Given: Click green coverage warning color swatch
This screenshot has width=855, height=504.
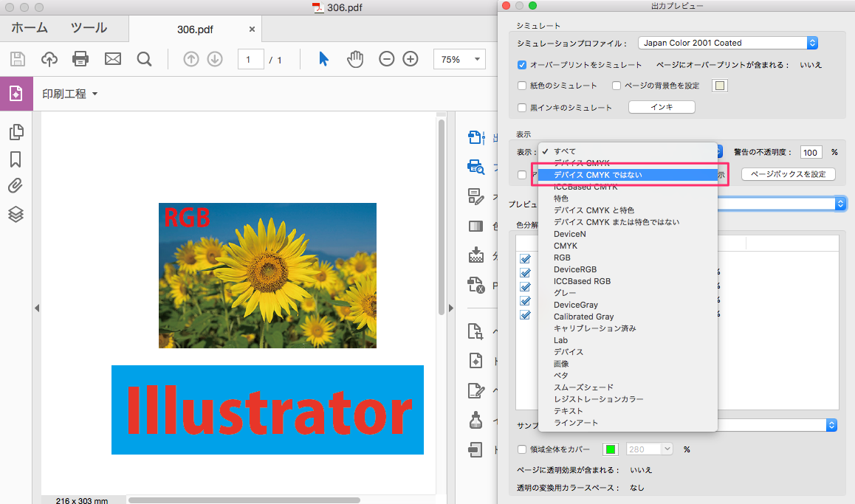Looking at the screenshot, I should coord(611,449).
